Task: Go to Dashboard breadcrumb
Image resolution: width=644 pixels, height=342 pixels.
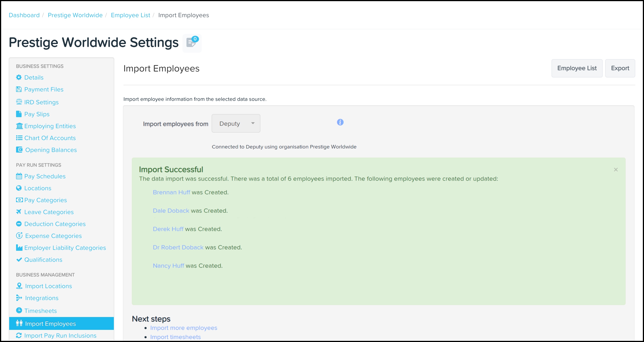Action: pos(24,15)
